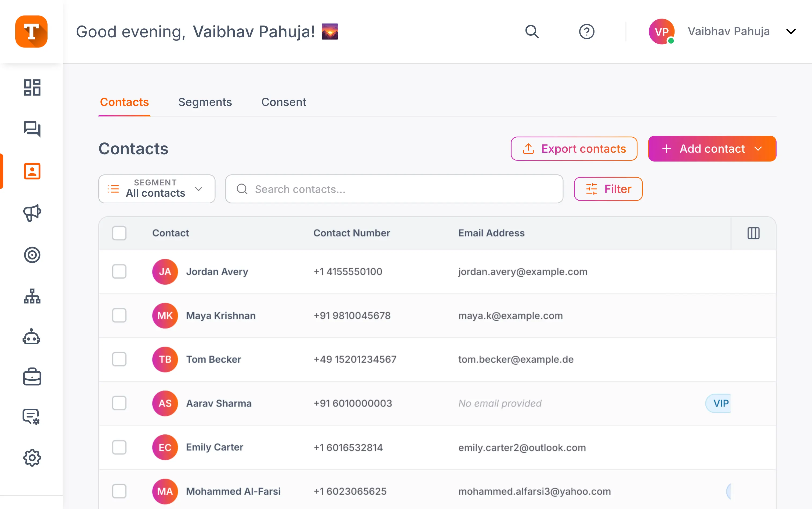Image resolution: width=812 pixels, height=509 pixels.
Task: Open the campaigns megaphone icon
Action: [32, 213]
